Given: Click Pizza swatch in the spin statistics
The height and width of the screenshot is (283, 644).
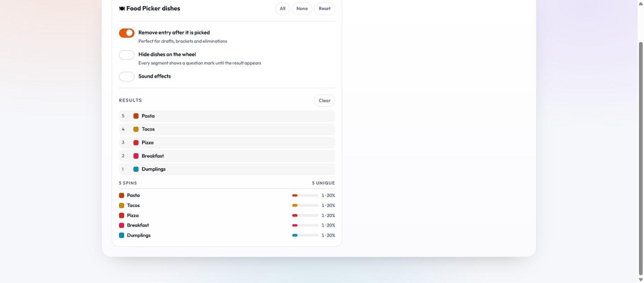Looking at the screenshot, I should point(122,215).
